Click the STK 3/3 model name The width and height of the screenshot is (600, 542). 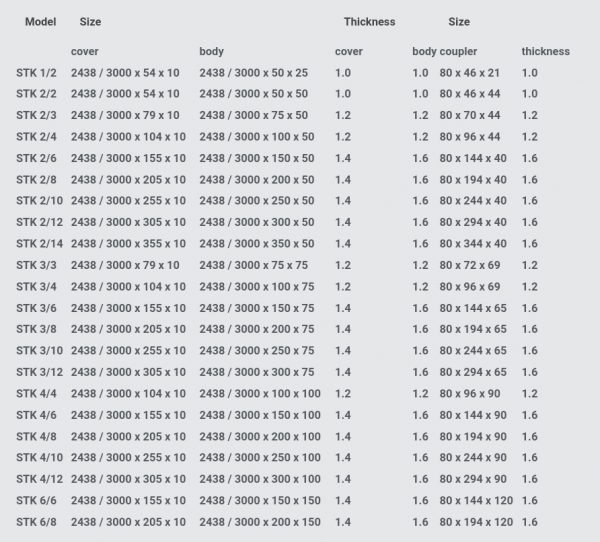(36, 265)
